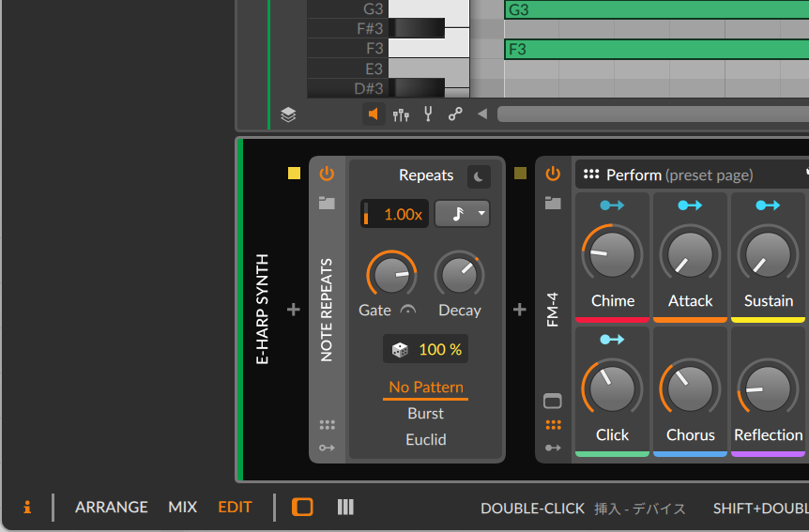The width and height of the screenshot is (809, 532).
Task: Click the remote page grid icon beside Perform
Action: tap(591, 175)
